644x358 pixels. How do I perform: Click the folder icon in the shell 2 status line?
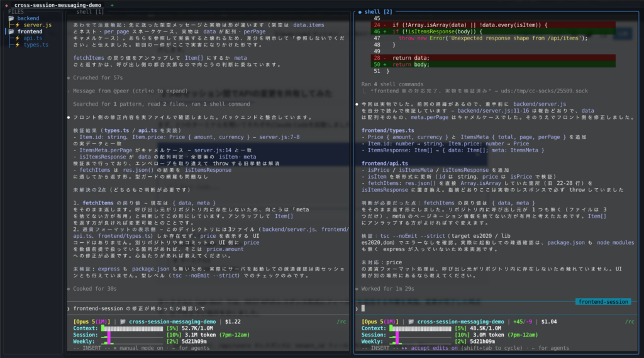[411, 322]
